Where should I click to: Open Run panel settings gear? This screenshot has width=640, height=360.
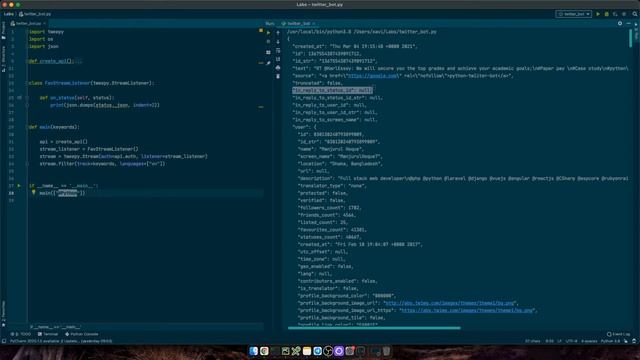click(x=620, y=23)
